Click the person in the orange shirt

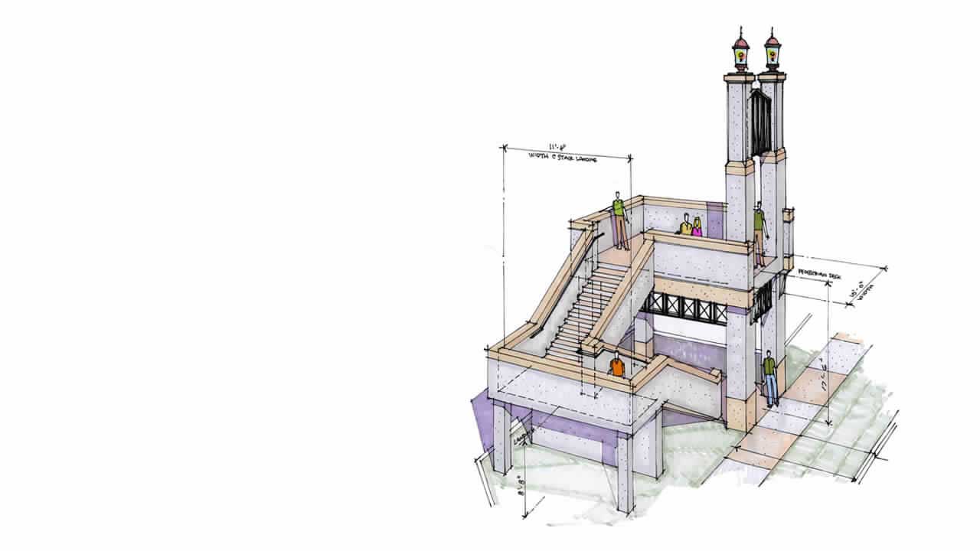(x=617, y=365)
